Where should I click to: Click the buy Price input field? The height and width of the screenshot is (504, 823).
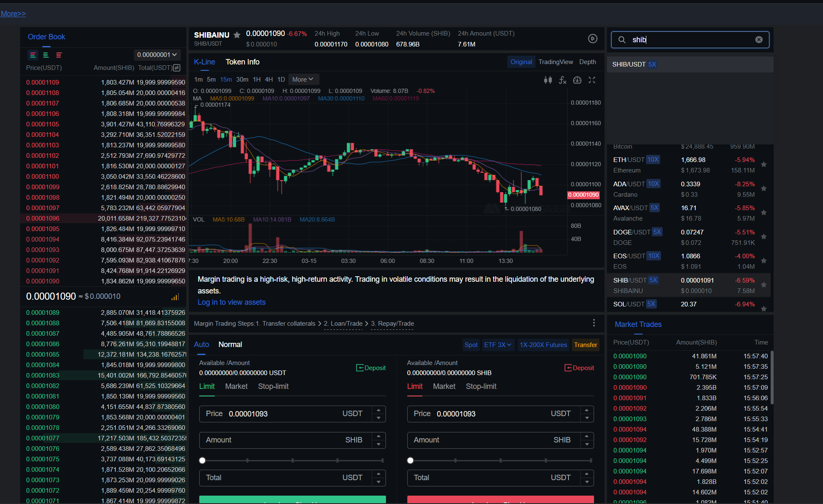[292, 414]
